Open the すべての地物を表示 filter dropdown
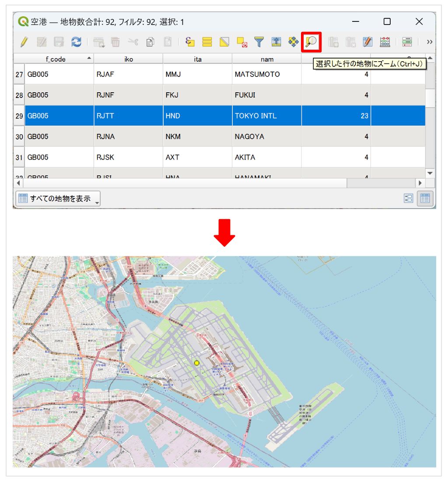The image size is (448, 482). coord(58,199)
